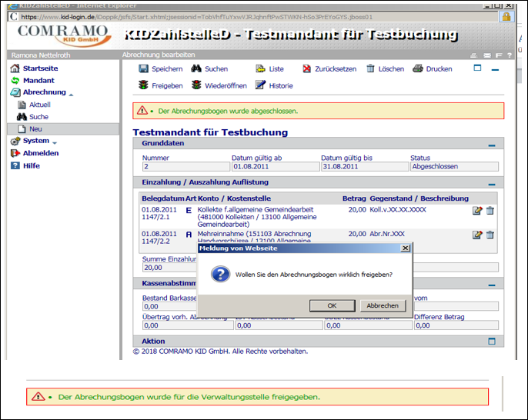
Task: Open Hilfe in the sidebar
Action: pyautogui.click(x=32, y=165)
